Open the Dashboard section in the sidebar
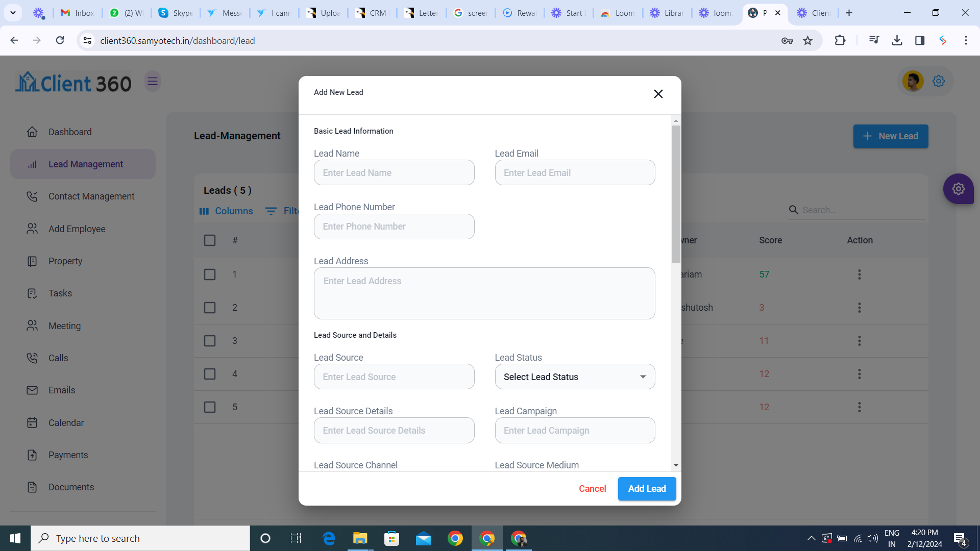 (x=70, y=132)
